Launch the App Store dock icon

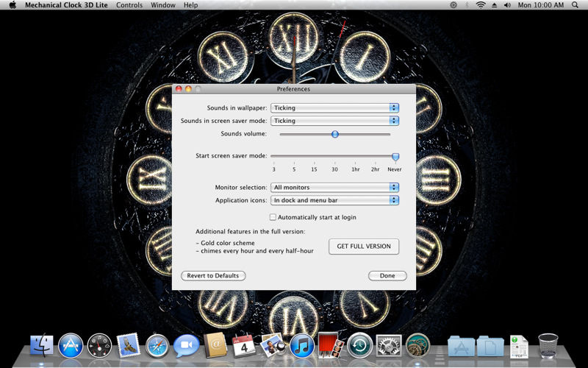(x=71, y=345)
